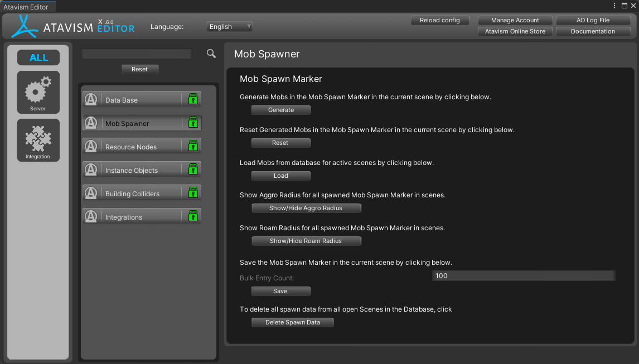Open the Integration puzzle icon

38,140
